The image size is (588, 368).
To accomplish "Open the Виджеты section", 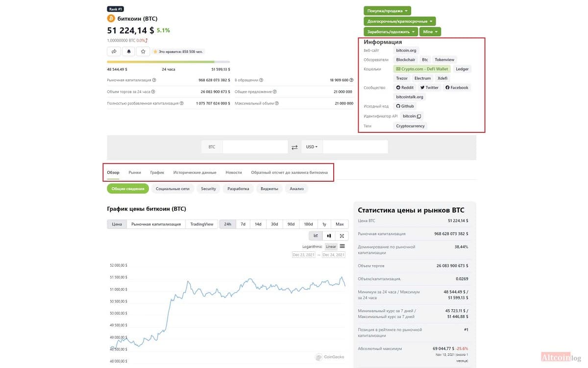I will tap(269, 189).
